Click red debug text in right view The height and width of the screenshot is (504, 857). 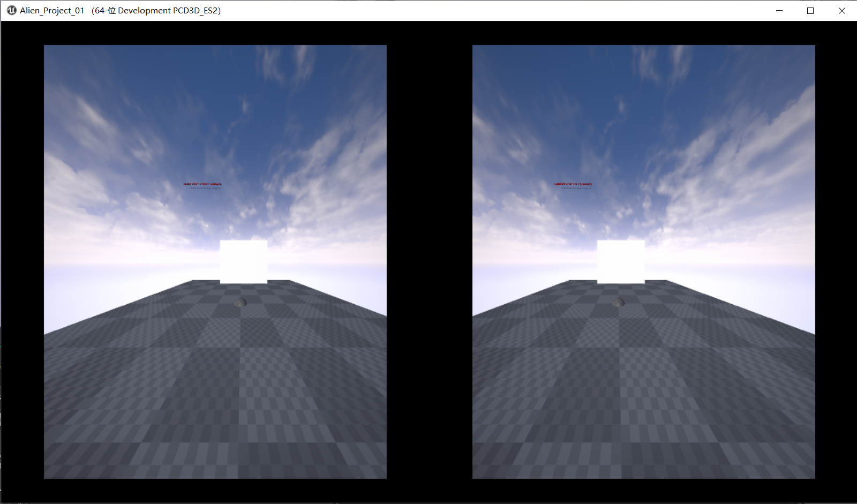point(573,184)
